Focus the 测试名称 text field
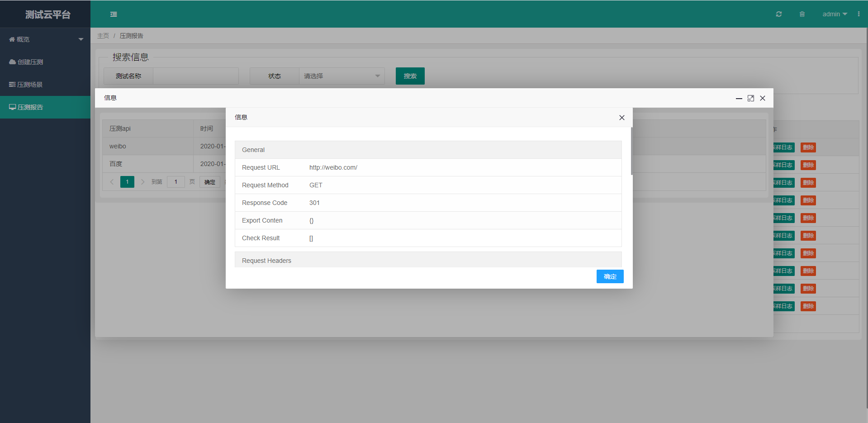Image resolution: width=868 pixels, height=423 pixels. click(196, 76)
